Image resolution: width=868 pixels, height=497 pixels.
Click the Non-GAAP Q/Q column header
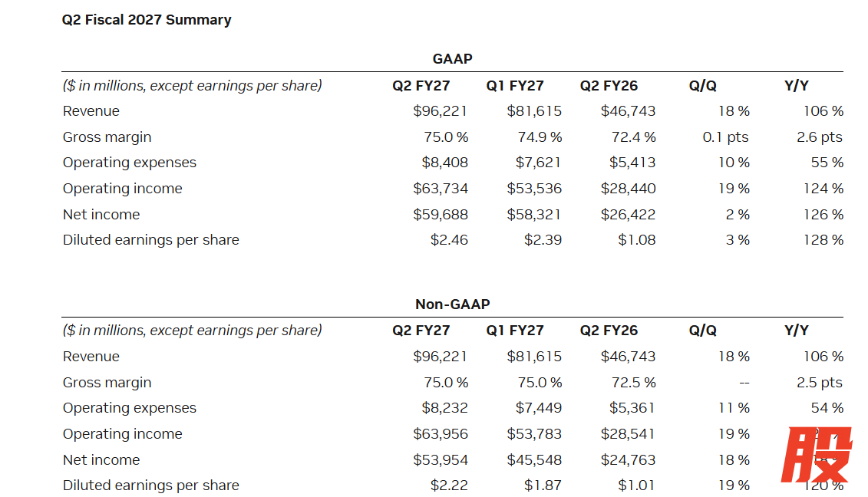point(702,331)
